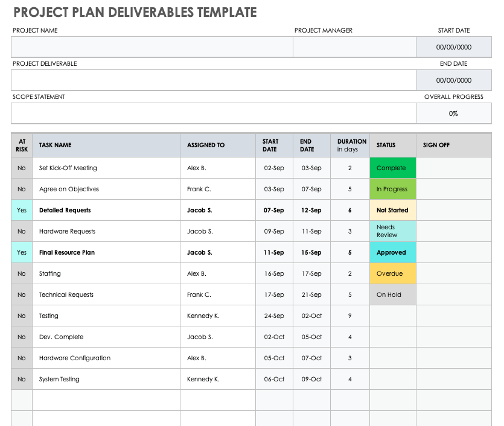This screenshot has height=426, width=504.
Task: Select the green Complete status cell
Action: pos(393,168)
